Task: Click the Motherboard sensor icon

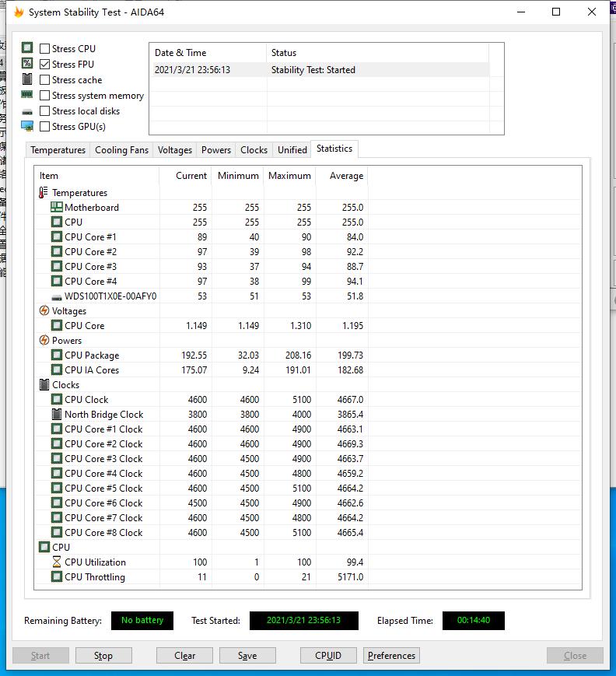Action: tap(57, 208)
